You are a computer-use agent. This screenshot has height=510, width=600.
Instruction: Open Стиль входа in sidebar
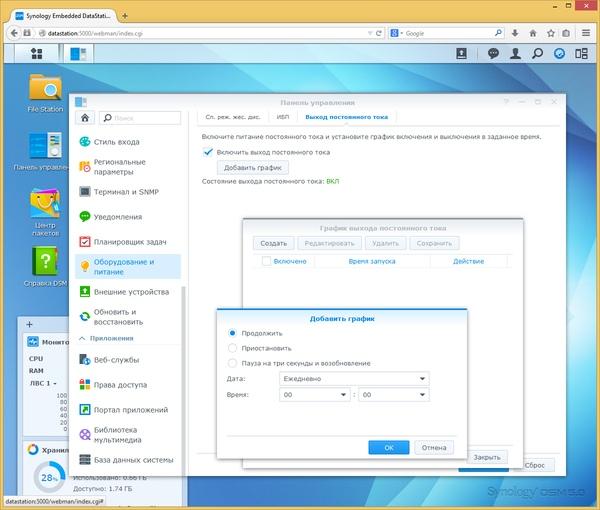[128, 142]
